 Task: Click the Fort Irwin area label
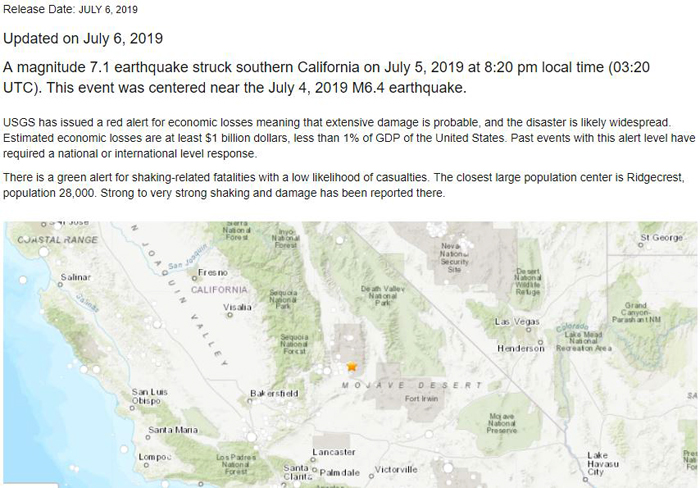coord(421,398)
